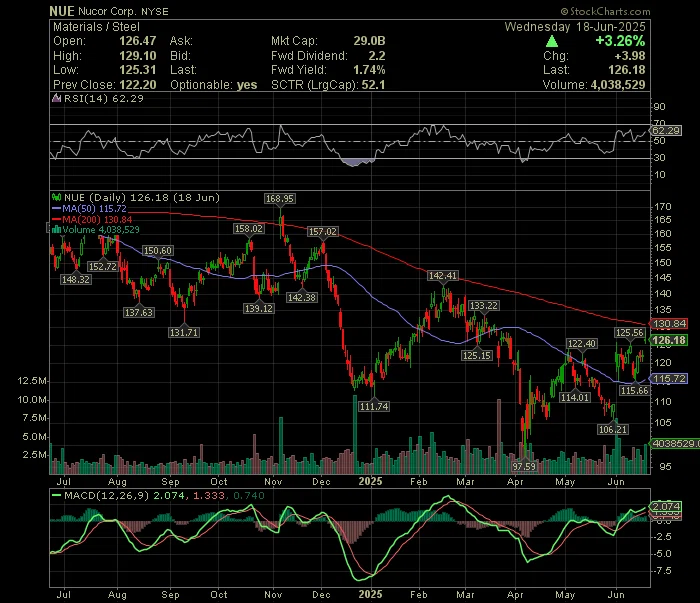Viewport: 700px width, 603px height.
Task: Click the RSI(14) 62.29 legend text
Action: (x=104, y=98)
